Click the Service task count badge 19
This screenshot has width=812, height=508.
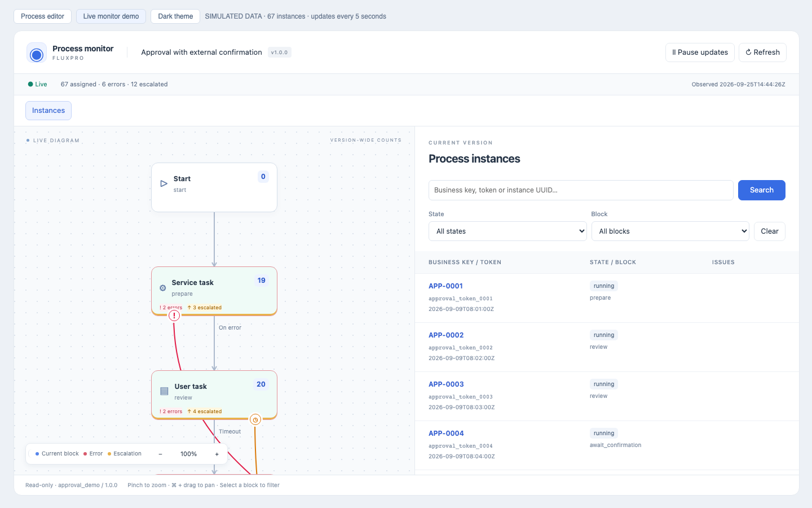click(x=262, y=281)
